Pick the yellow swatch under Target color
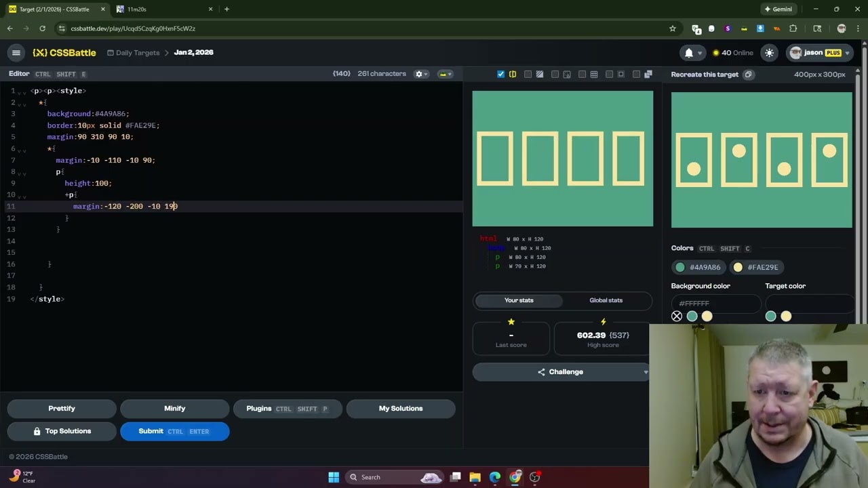 click(x=786, y=317)
